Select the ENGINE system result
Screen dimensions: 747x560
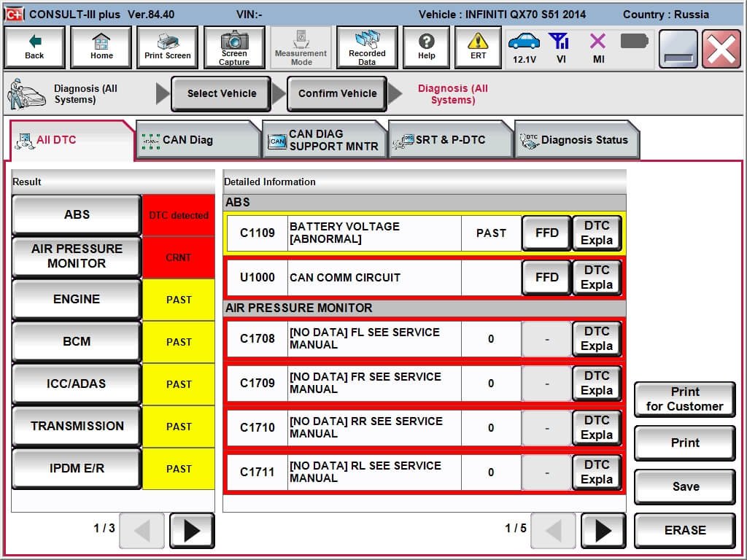(77, 299)
